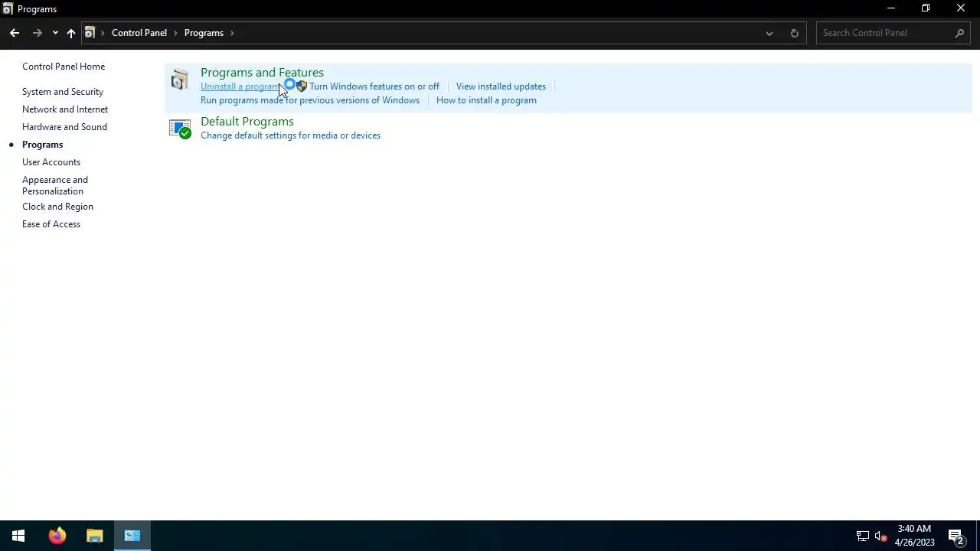This screenshot has height=551, width=980.
Task: Open User Accounts category
Action: pos(51,162)
